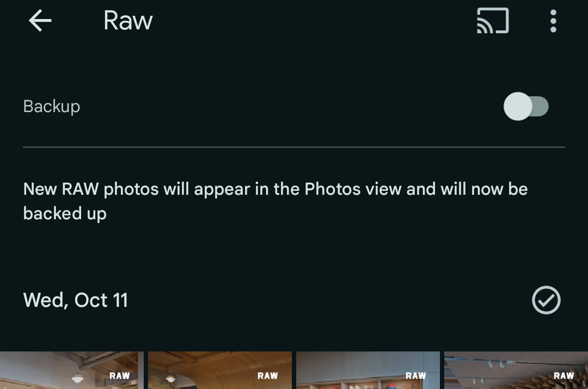588x389 pixels.
Task: Toggle the Backup switch for Raw folder
Action: [x=526, y=107]
